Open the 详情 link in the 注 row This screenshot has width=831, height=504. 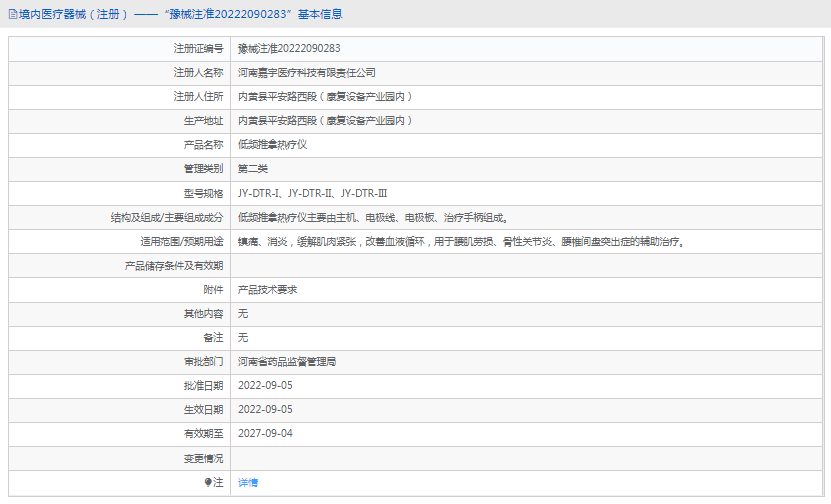point(247,482)
